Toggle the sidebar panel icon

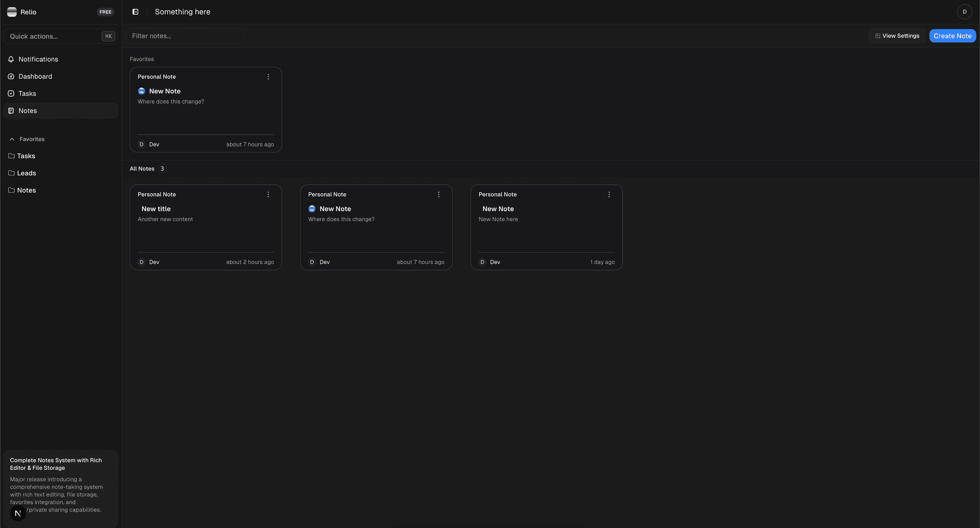[x=135, y=12]
